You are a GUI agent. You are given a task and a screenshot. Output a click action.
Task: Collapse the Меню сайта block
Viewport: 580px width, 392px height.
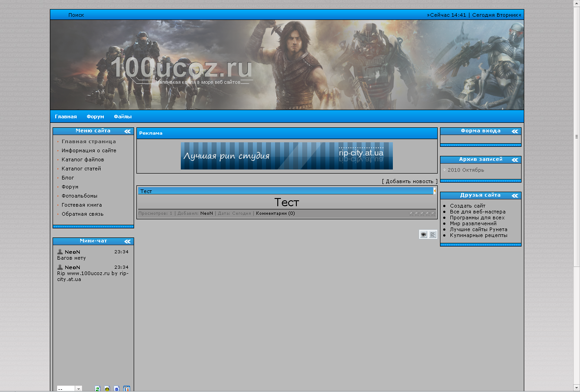pyautogui.click(x=128, y=131)
